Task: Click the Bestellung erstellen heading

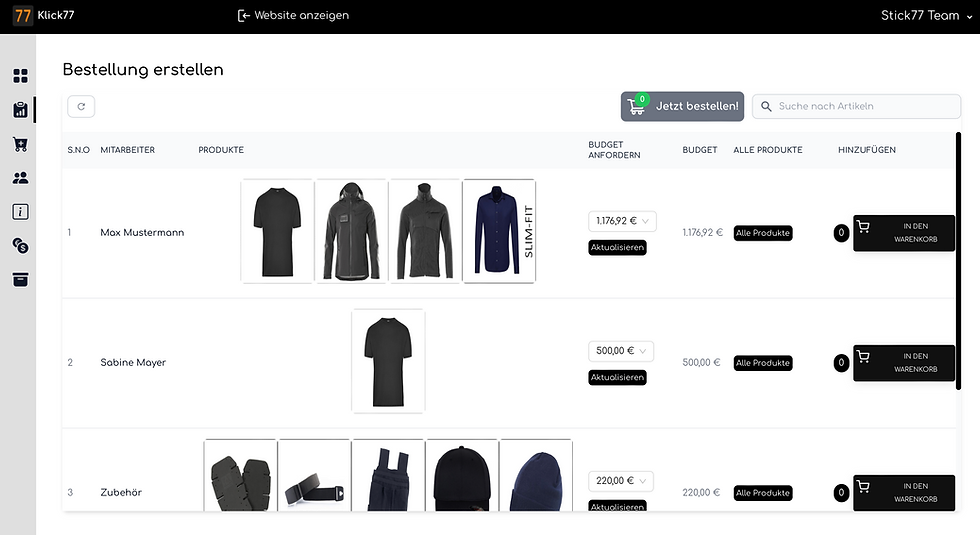Action: (143, 69)
